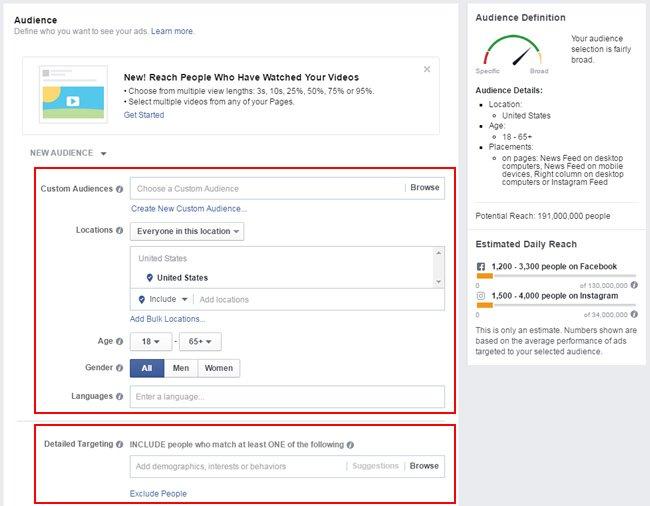Click the info icon next to Age
This screenshot has height=506, width=650.
pos(120,341)
